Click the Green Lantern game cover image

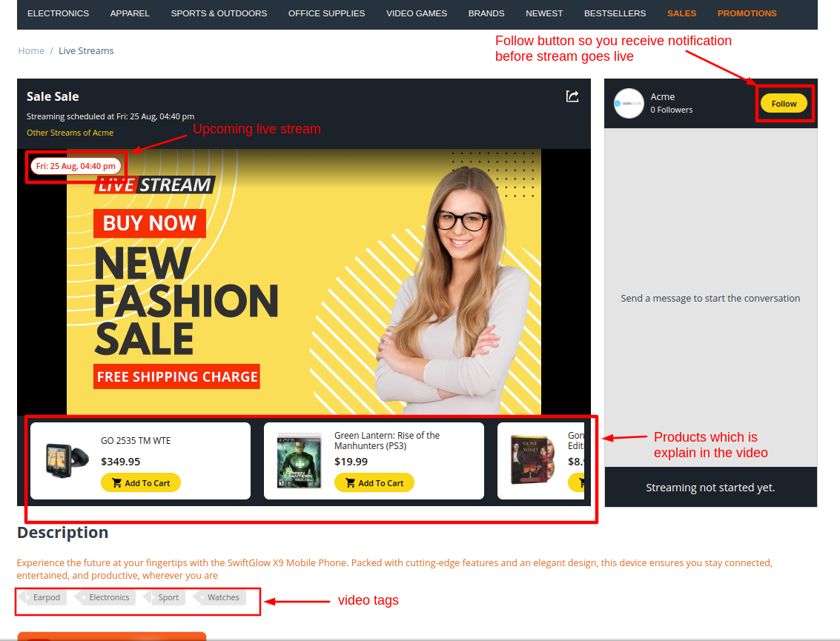[x=300, y=461]
